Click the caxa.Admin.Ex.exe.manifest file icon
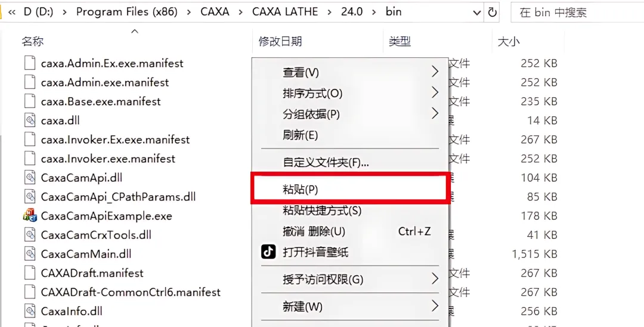The image size is (644, 327). (x=30, y=63)
